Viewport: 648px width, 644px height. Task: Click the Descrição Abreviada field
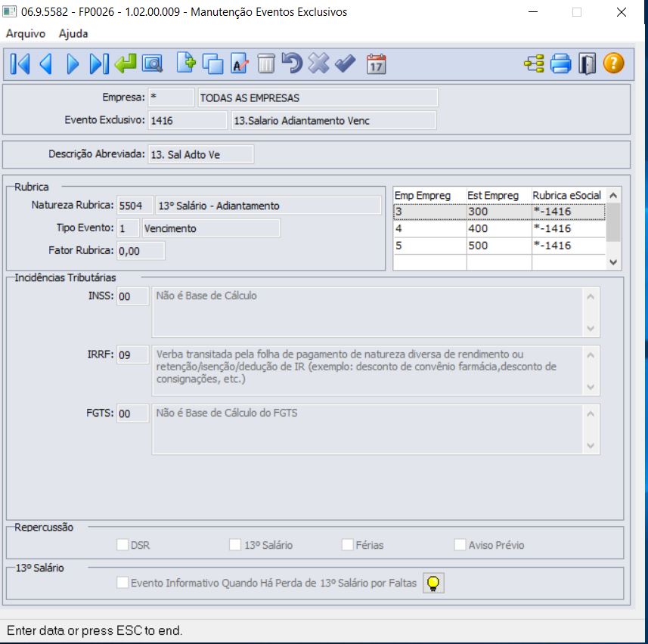201,154
